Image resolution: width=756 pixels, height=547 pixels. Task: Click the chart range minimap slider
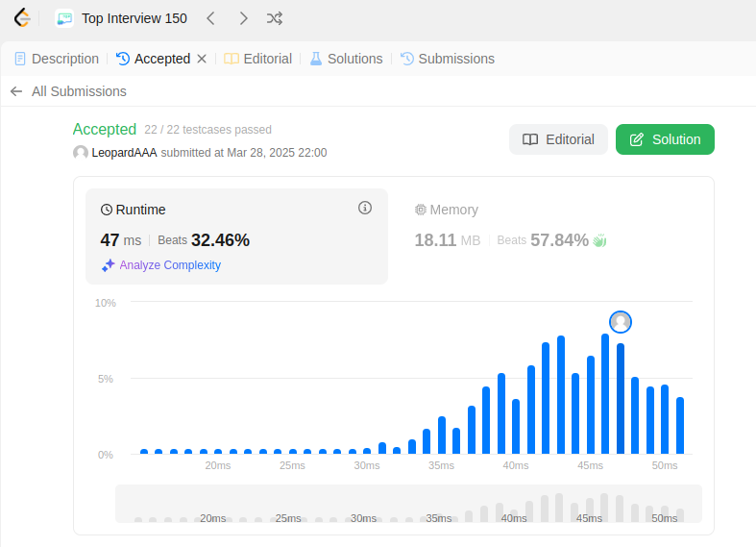coord(408,504)
